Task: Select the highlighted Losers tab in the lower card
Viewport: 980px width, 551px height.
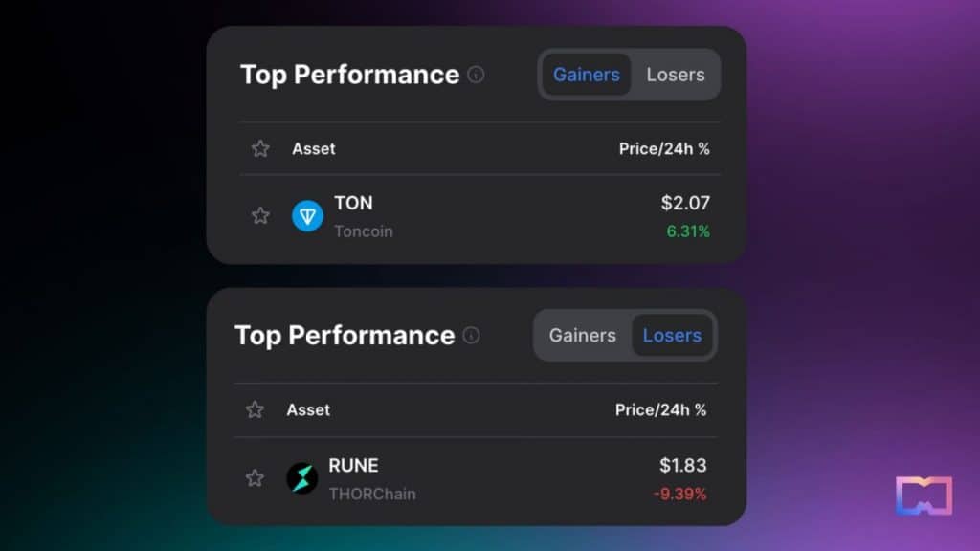Action: click(672, 336)
